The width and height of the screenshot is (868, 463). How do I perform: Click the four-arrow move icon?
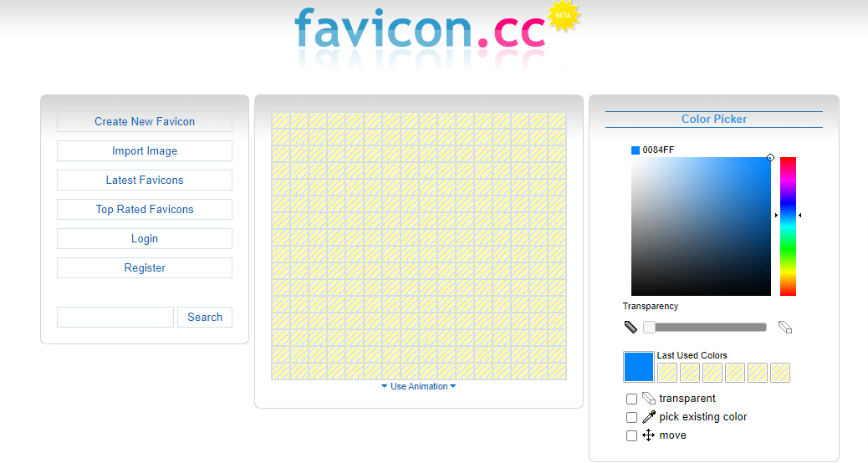(648, 435)
